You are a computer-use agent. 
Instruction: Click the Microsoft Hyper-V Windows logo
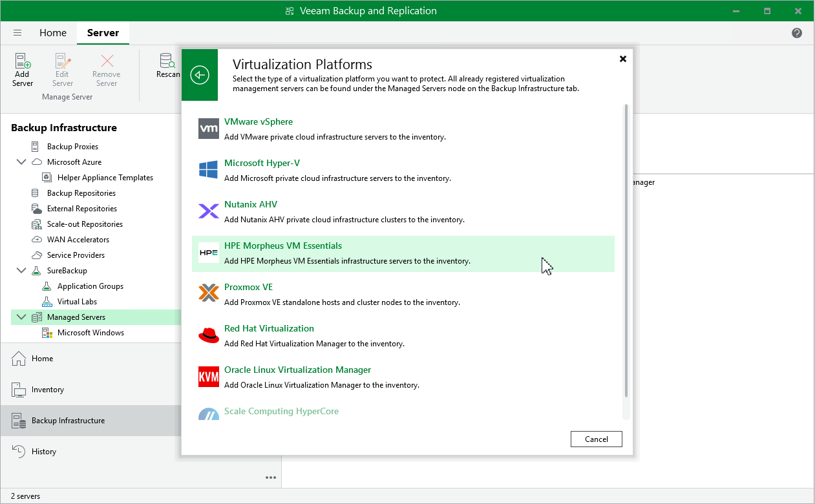tap(209, 170)
